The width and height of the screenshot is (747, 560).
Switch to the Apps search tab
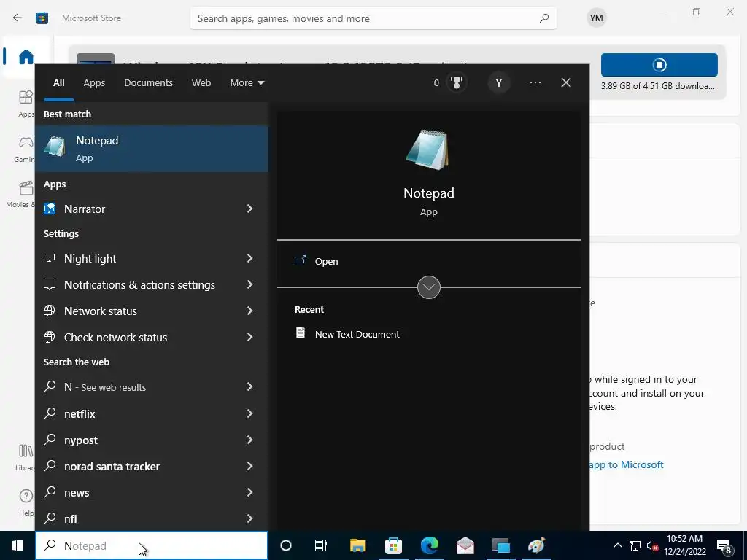click(94, 83)
